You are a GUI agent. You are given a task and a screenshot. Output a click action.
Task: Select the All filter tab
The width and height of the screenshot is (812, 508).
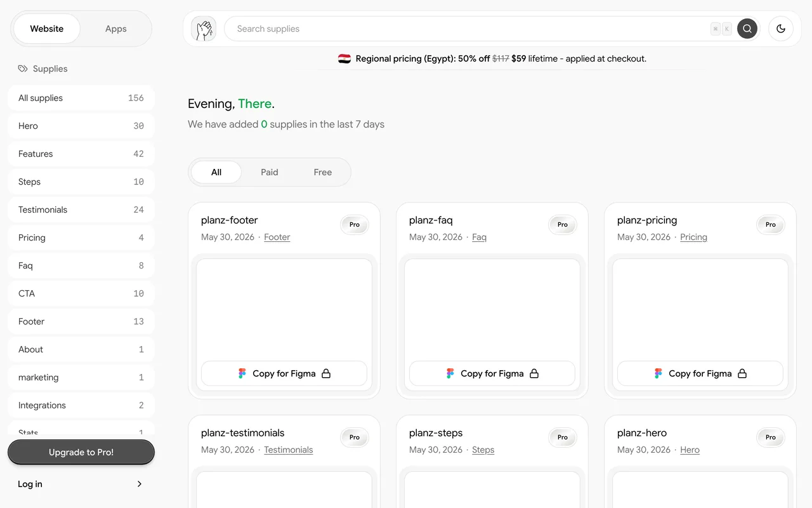click(216, 172)
